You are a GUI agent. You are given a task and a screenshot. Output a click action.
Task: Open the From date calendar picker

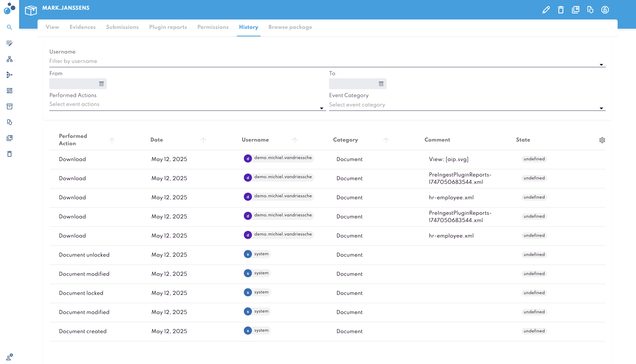click(101, 84)
